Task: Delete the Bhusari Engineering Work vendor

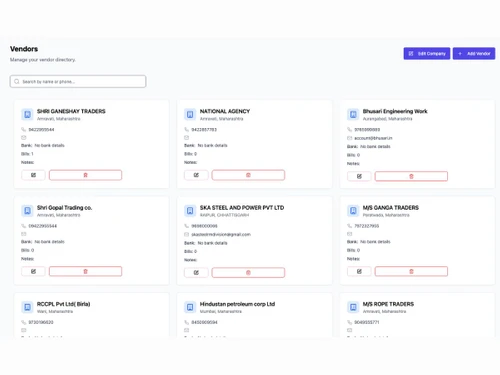Action: pos(411,176)
